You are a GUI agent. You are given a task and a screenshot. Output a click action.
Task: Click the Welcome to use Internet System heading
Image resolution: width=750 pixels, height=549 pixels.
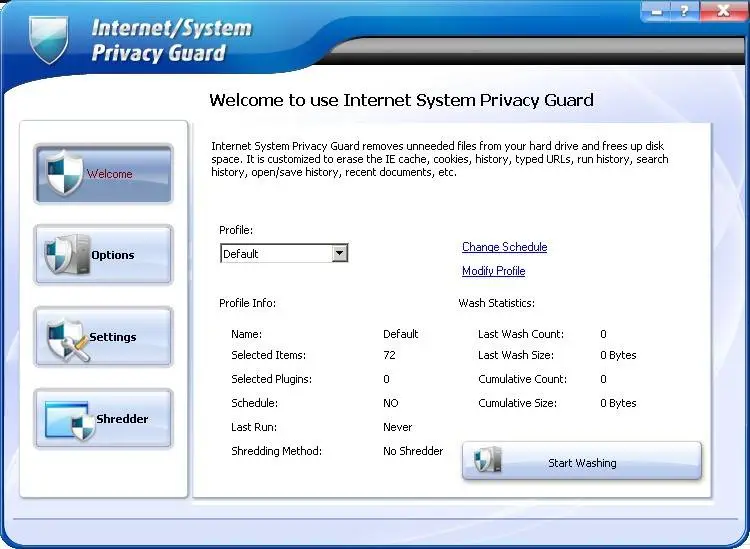pos(401,100)
